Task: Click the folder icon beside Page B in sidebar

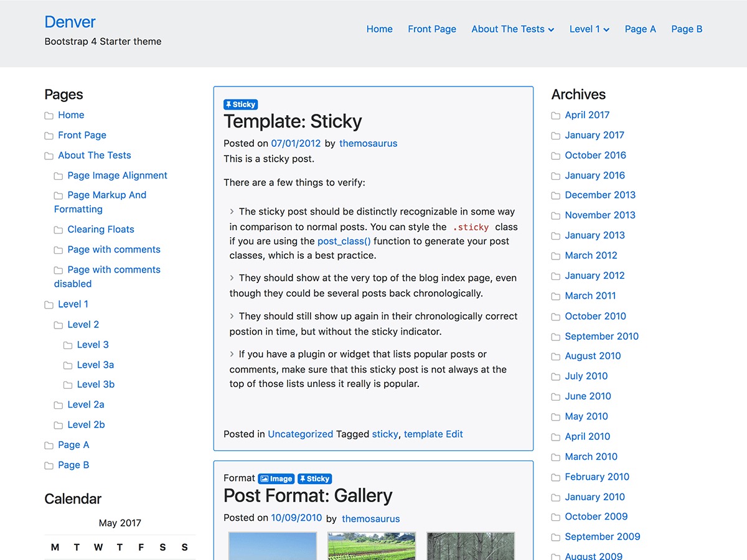Action: tap(49, 465)
